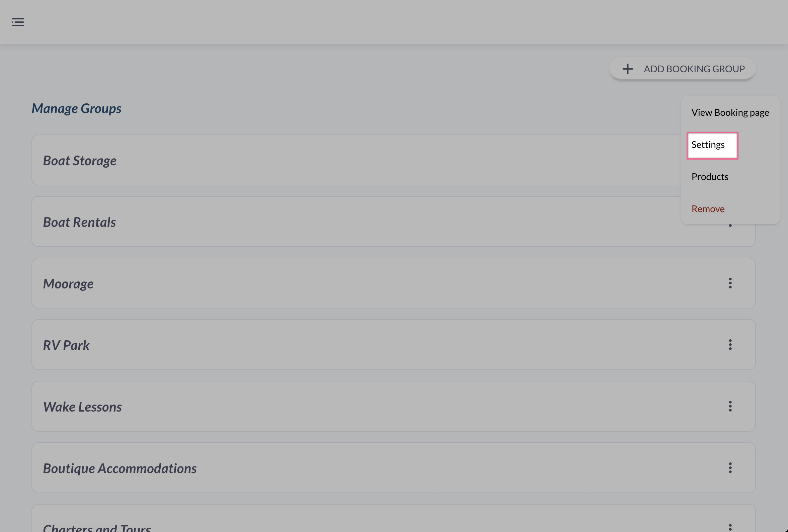This screenshot has height=532, width=788.
Task: Select the Boat Storage group card
Action: coord(339,160)
